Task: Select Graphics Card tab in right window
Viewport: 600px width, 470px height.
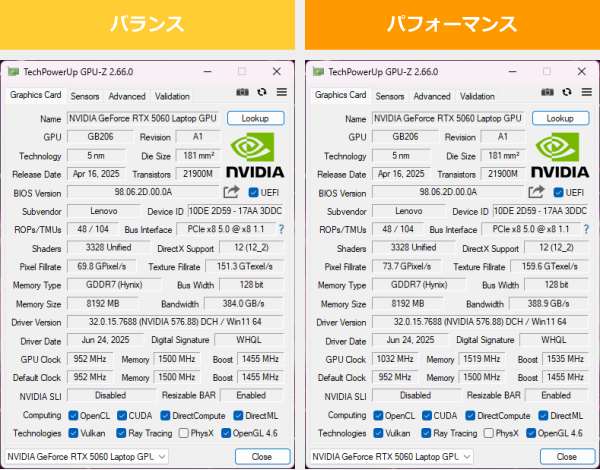Action: pos(341,95)
